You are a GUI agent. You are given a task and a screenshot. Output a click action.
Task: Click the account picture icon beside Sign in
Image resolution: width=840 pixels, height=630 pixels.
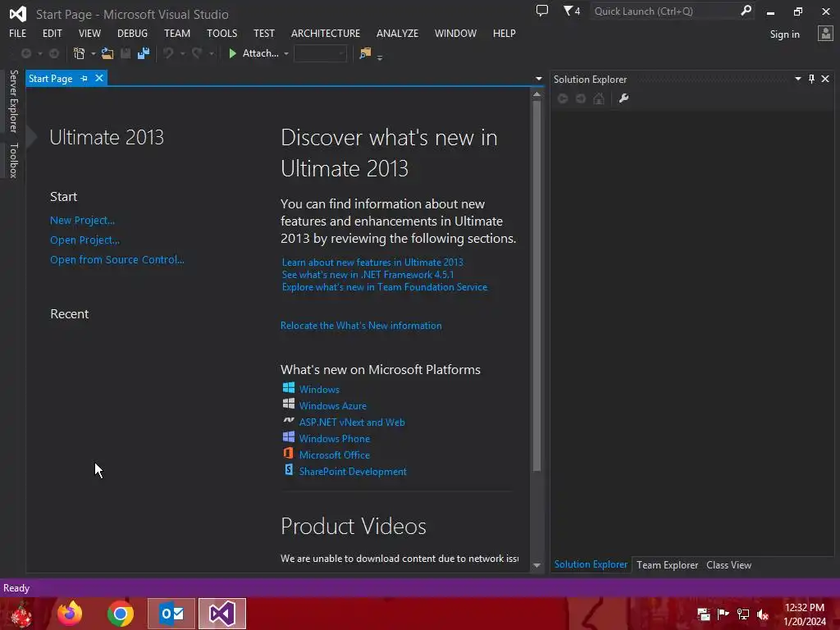pos(825,34)
